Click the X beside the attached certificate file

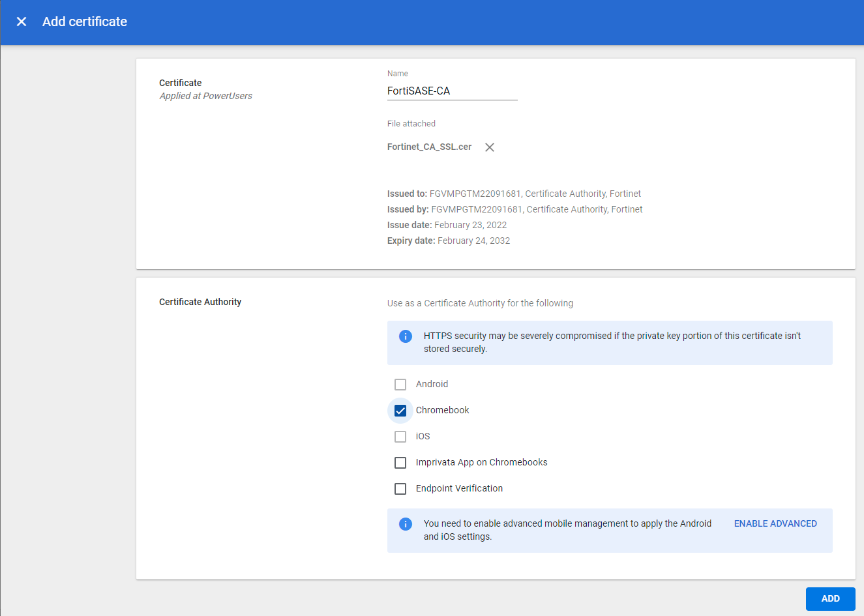(490, 147)
